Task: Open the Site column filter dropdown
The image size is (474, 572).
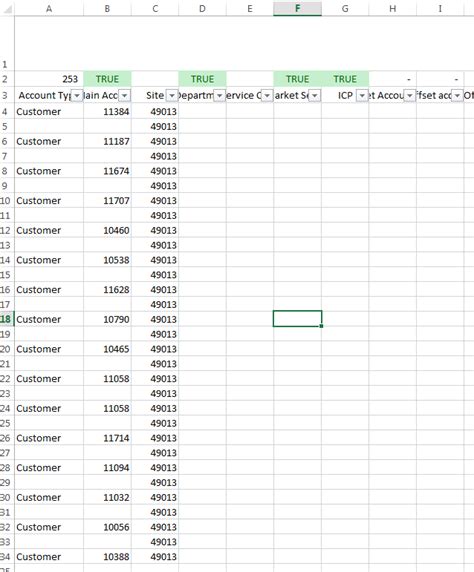Action: pyautogui.click(x=172, y=96)
